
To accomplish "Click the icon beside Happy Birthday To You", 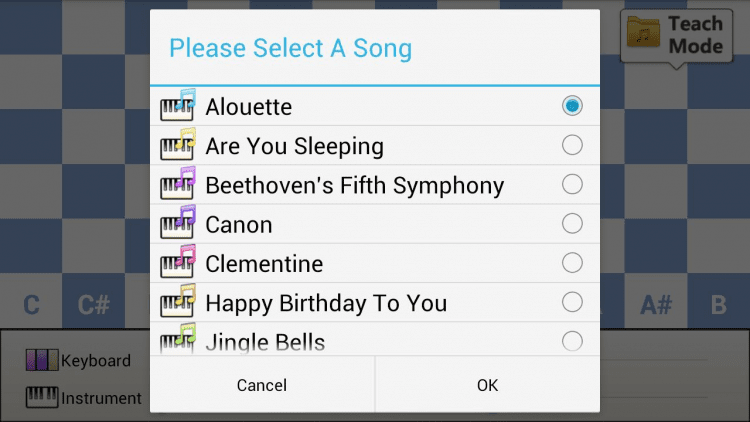I will coord(178,302).
